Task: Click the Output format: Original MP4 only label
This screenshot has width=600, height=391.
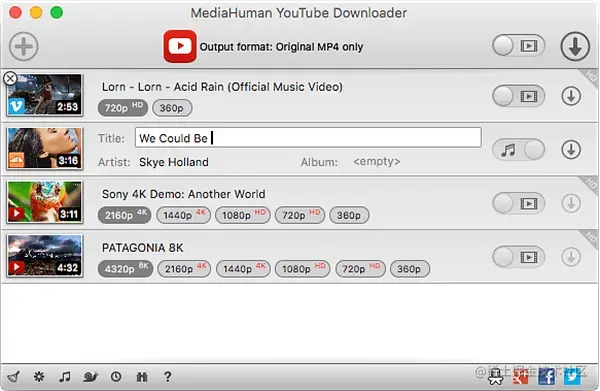Action: click(x=281, y=47)
